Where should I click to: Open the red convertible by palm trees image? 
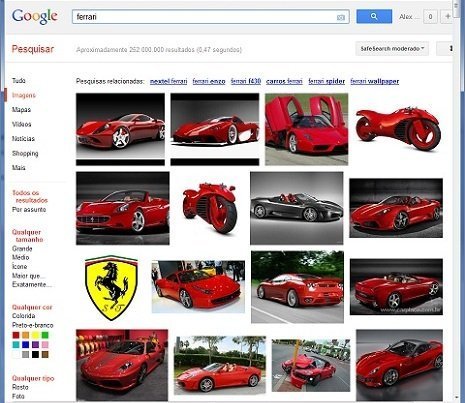click(220, 365)
